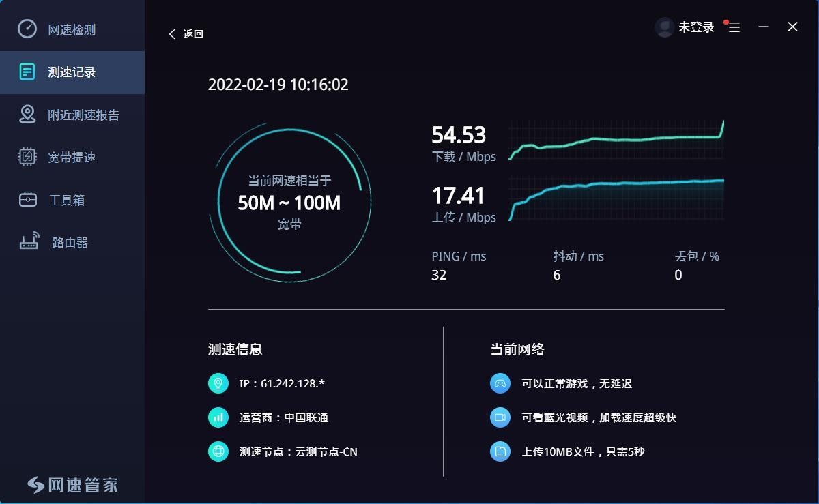Screen dimensions: 819x504
Task: Click the packet loss value 0
Action: (678, 275)
